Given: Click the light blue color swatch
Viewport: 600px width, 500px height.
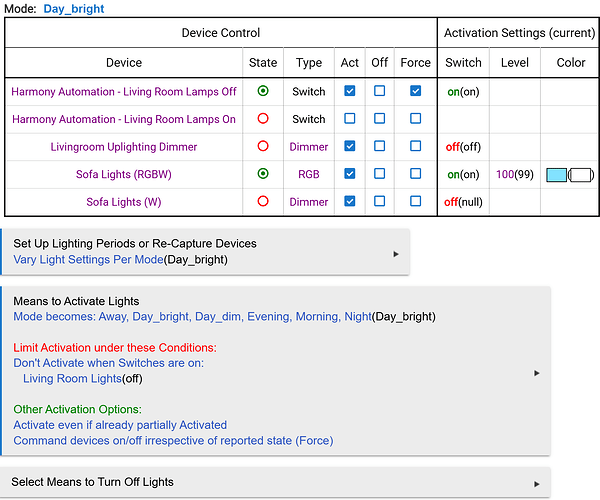Looking at the screenshot, I should point(556,175).
